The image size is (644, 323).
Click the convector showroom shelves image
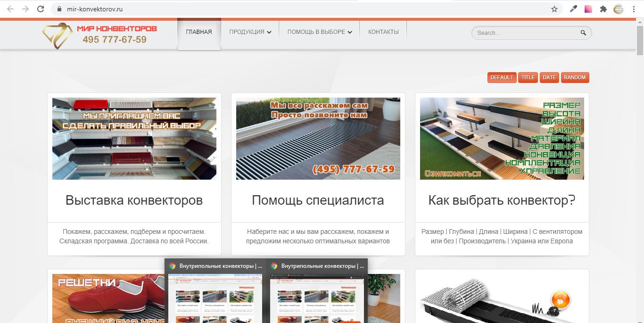coord(134,139)
